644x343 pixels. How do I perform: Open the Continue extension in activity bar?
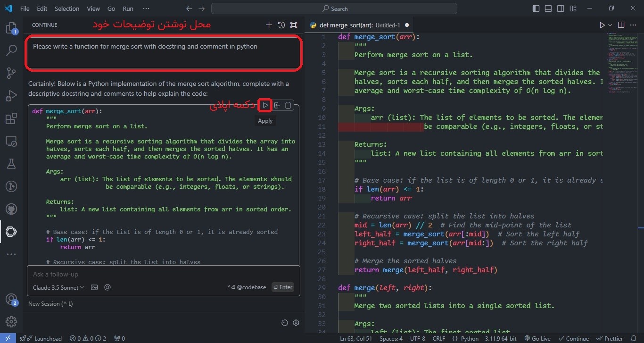[11, 231]
